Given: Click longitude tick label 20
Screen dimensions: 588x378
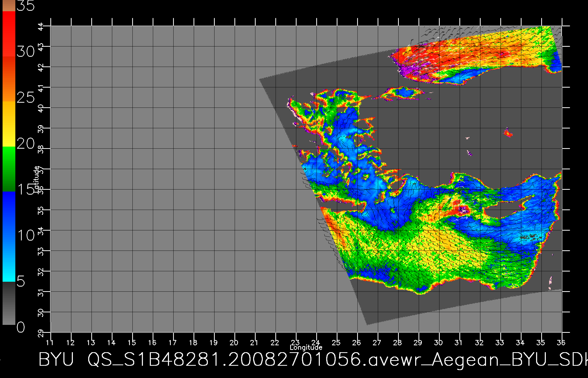Looking at the screenshot, I should pyautogui.click(x=234, y=342).
